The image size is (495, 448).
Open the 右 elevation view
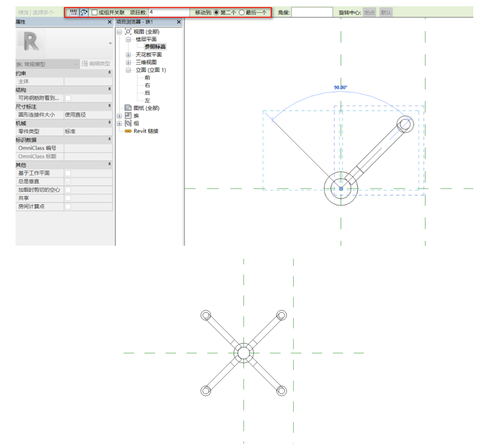147,85
